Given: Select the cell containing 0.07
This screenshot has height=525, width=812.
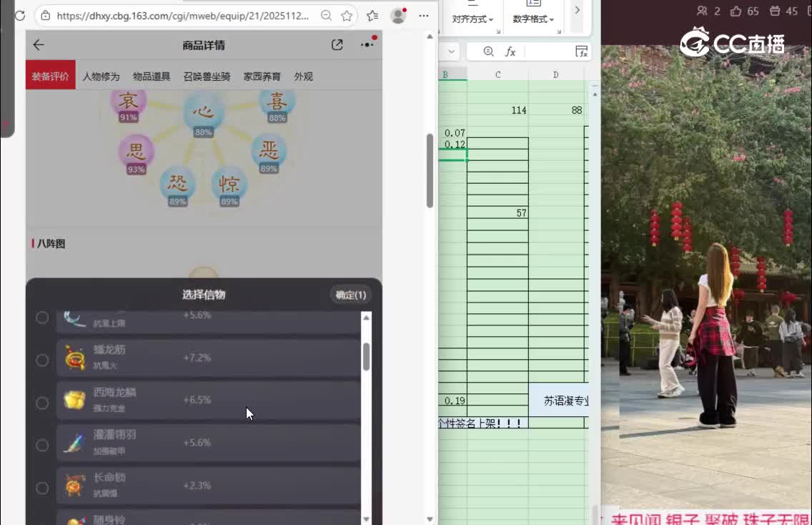Looking at the screenshot, I should click(x=452, y=132).
